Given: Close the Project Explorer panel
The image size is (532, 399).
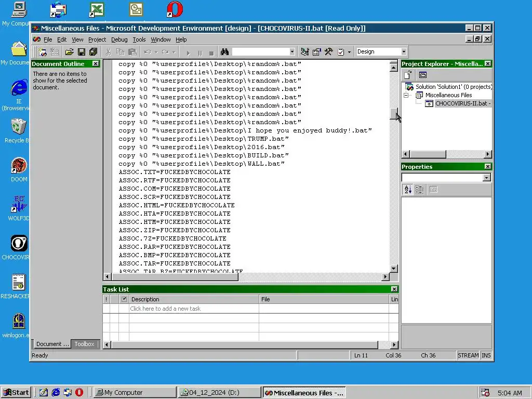Looking at the screenshot, I should 488,64.
